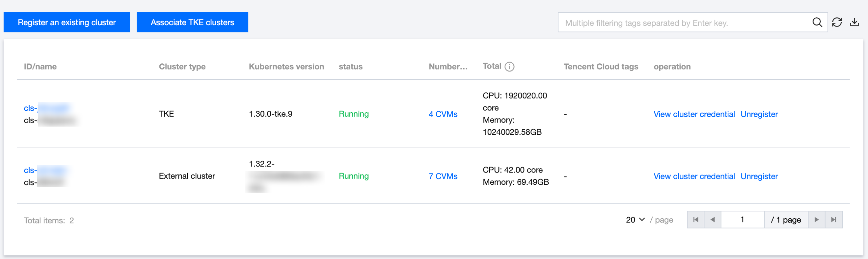Open the 7 CVMs link

click(443, 177)
